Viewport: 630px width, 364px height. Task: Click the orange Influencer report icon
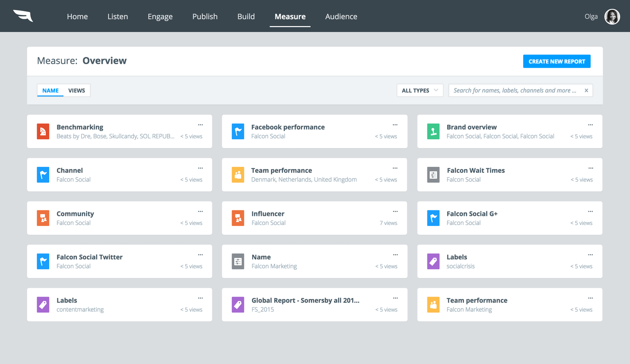pyautogui.click(x=238, y=218)
